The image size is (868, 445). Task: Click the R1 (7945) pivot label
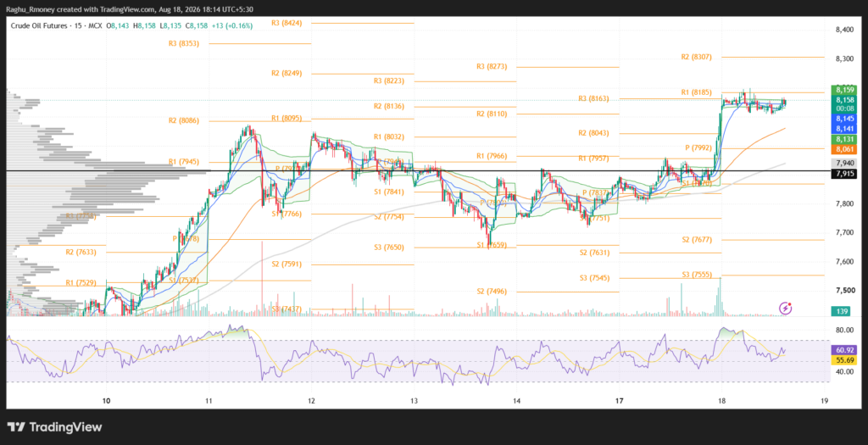point(184,162)
